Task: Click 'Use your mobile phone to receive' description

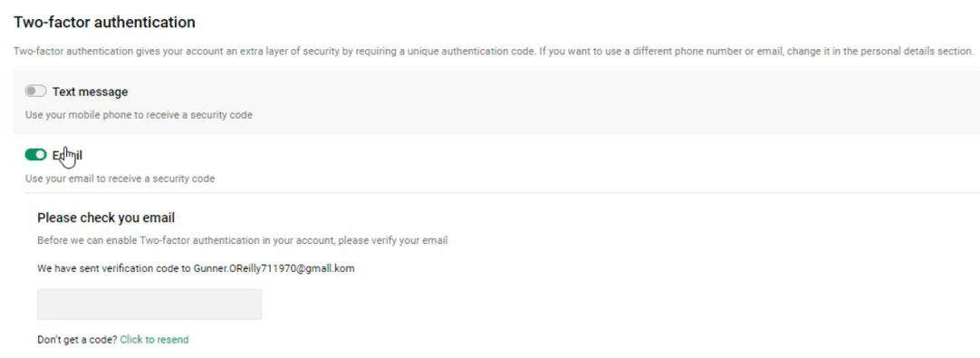Action: [139, 115]
